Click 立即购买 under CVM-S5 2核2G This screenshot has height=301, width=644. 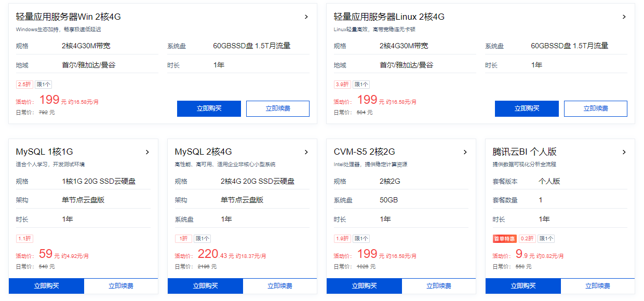364,286
